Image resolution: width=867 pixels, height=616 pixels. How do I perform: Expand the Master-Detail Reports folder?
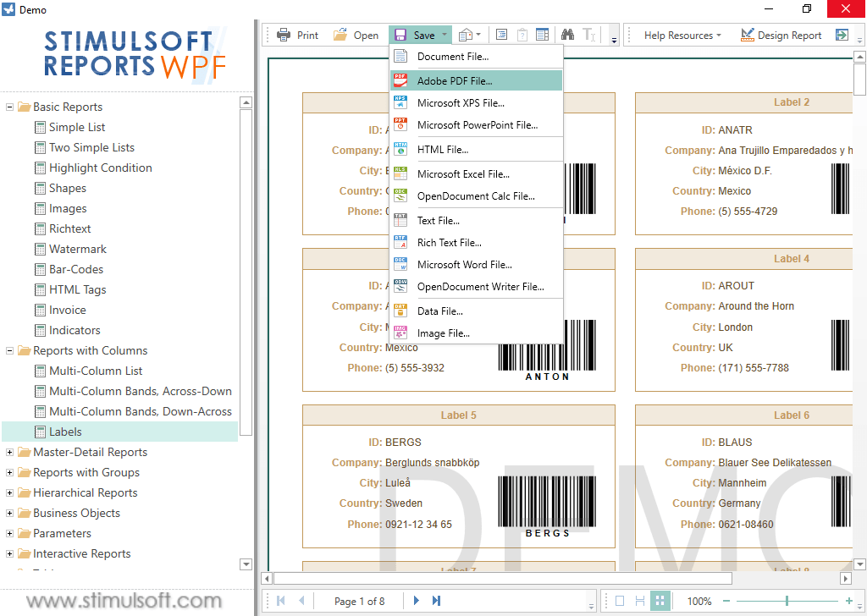coord(8,452)
